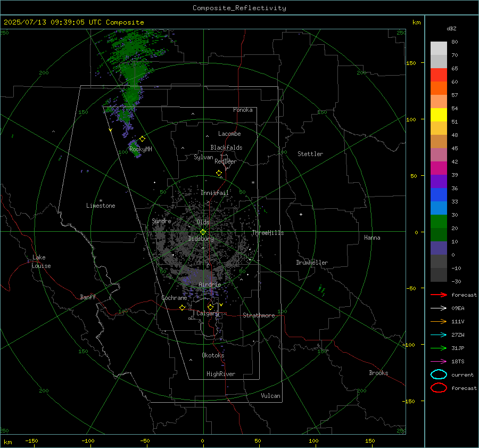Image resolution: width=479 pixels, height=448 pixels.
Task: Click the RockyMH label
Action: click(141, 149)
